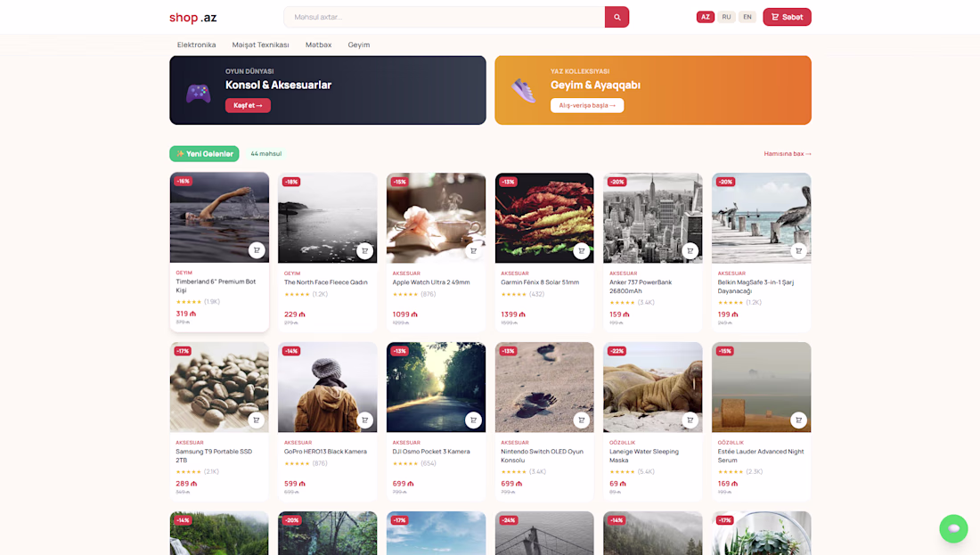Add Estée Lauder Night Serum to cart
The height and width of the screenshot is (555, 980).
pyautogui.click(x=799, y=420)
